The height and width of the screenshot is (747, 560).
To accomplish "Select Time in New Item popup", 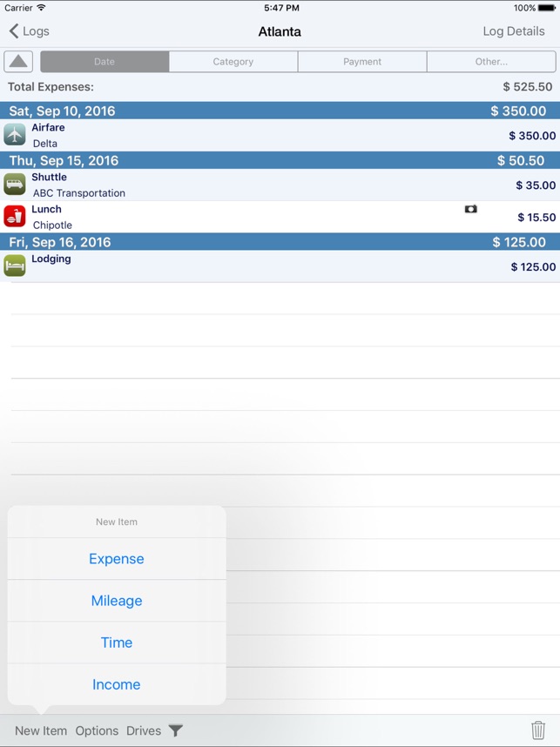I will (x=117, y=643).
